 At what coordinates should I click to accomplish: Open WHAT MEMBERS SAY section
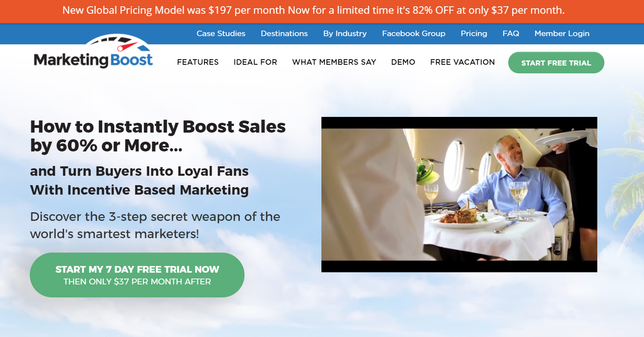pos(334,62)
